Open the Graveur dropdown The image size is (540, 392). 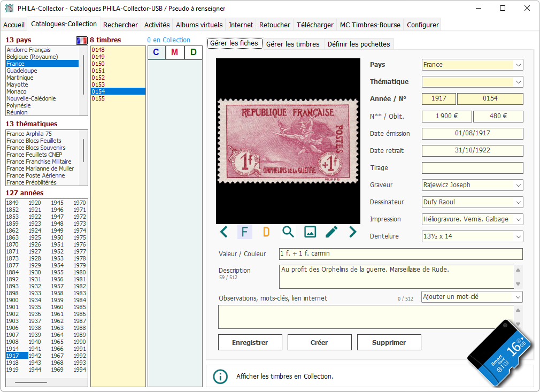(x=518, y=185)
